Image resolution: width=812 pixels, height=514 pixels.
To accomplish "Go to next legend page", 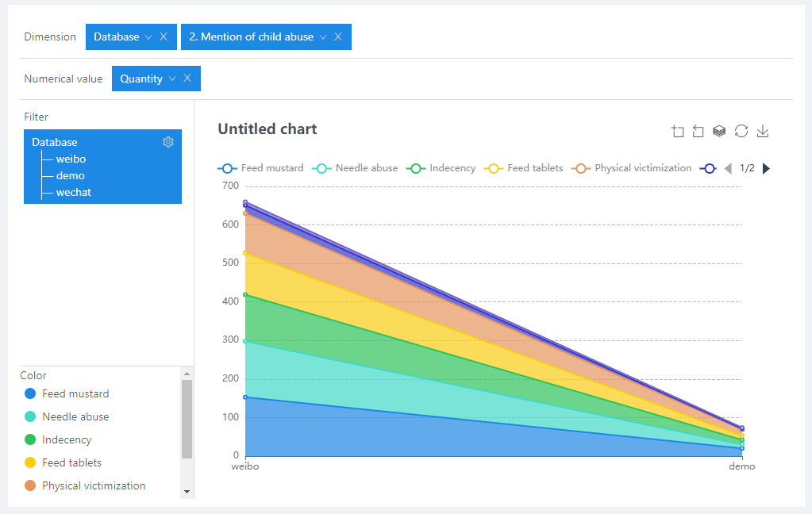I will click(x=766, y=168).
